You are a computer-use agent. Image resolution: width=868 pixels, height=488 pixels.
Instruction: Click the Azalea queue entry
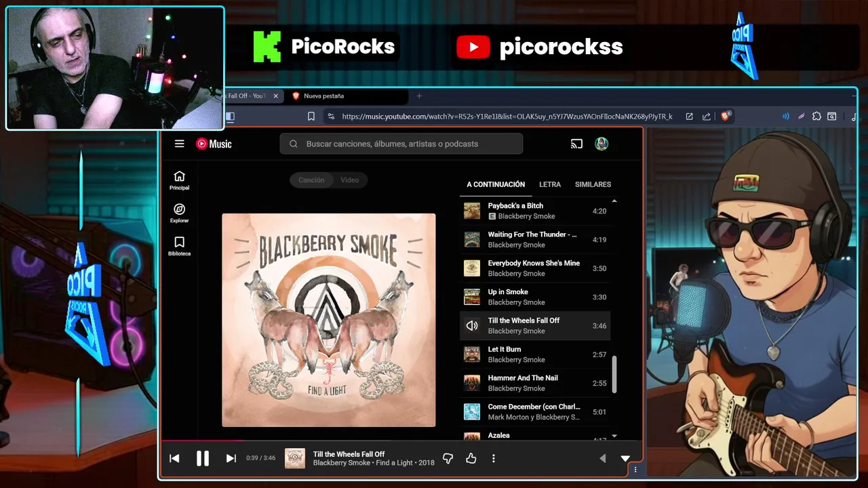[535, 435]
